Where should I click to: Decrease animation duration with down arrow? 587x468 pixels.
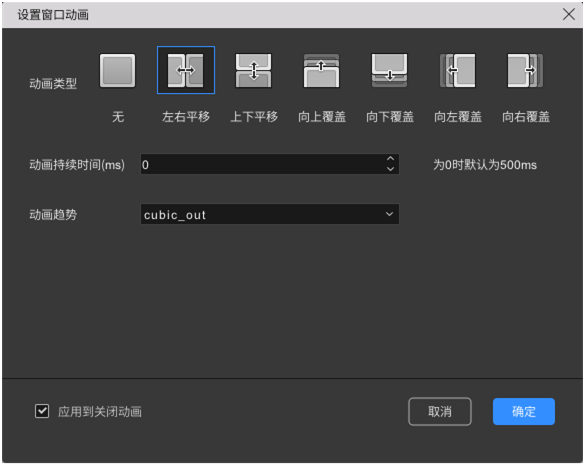390,169
